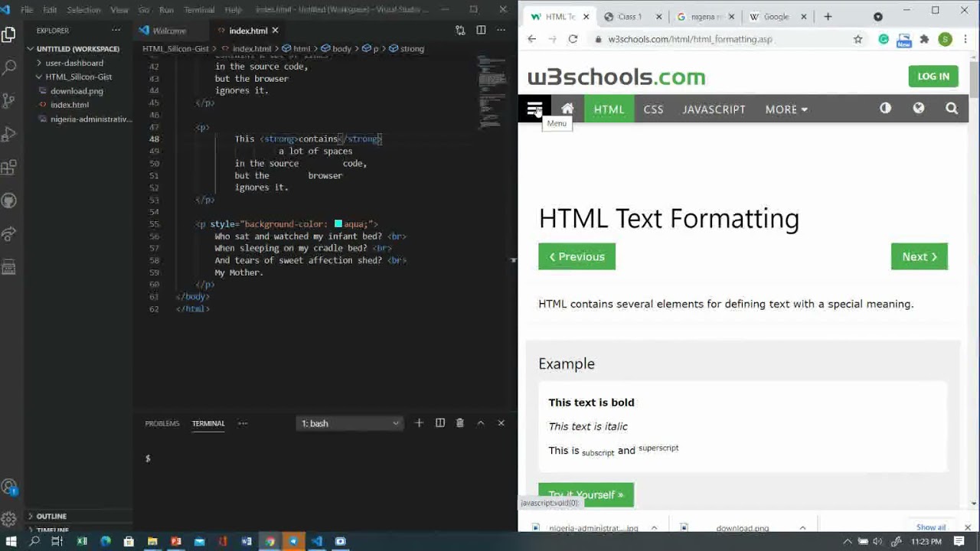Screen dimensions: 980x551
Task: Open a new Chrome tab
Action: click(828, 16)
